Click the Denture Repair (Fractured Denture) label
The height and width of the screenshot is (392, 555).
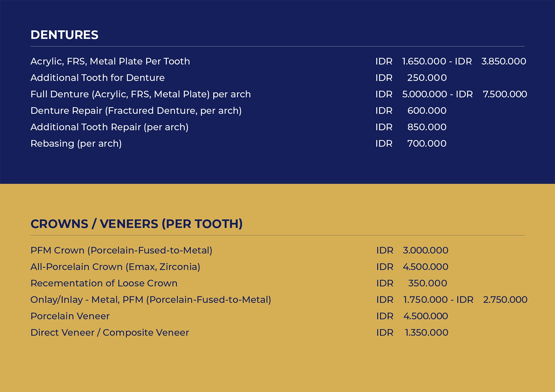coord(136,111)
